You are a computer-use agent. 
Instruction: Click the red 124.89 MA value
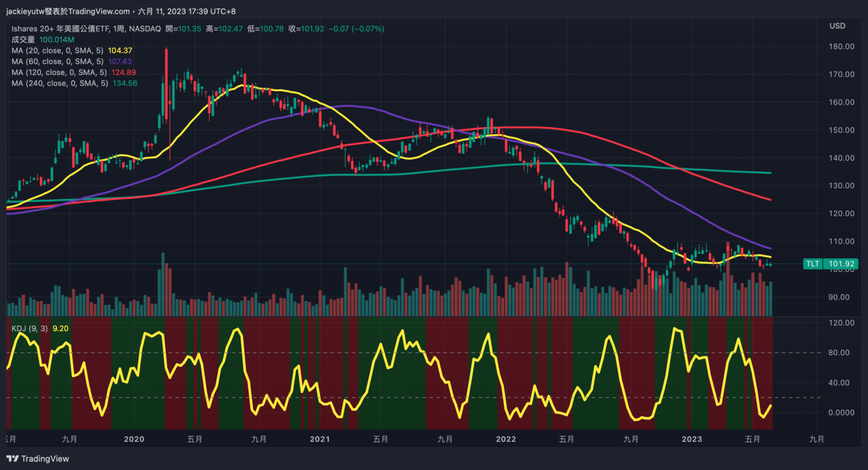click(124, 72)
